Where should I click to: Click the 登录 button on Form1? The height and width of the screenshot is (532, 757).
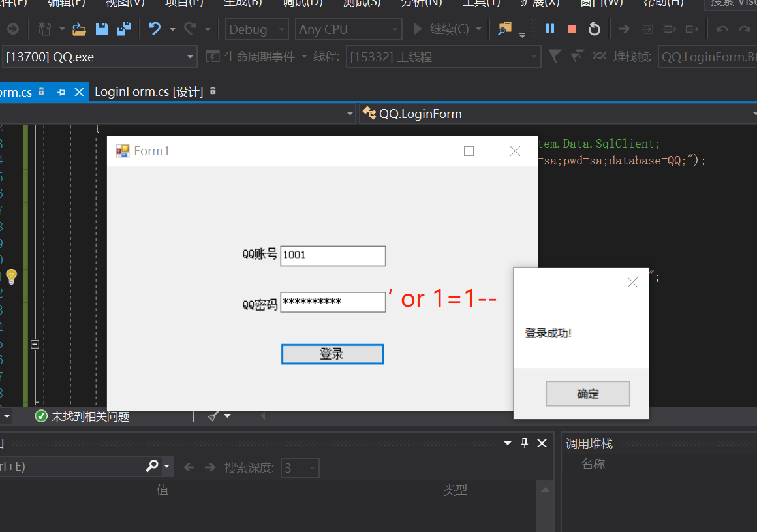click(x=332, y=354)
